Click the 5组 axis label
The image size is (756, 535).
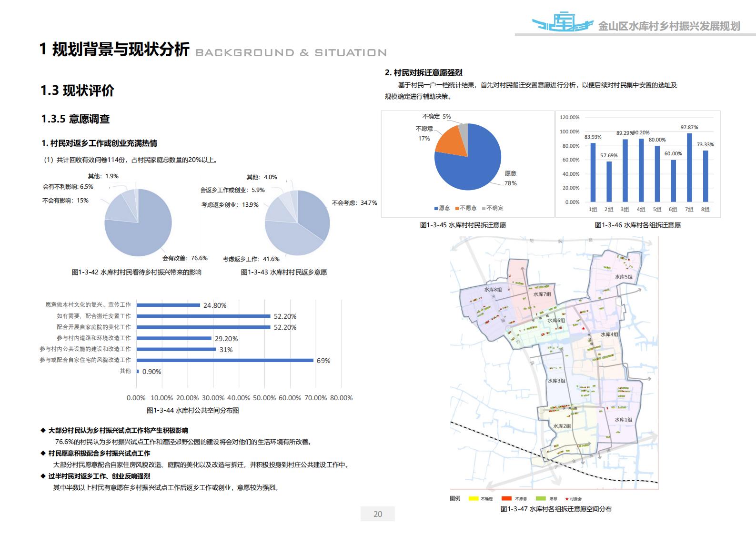657,210
